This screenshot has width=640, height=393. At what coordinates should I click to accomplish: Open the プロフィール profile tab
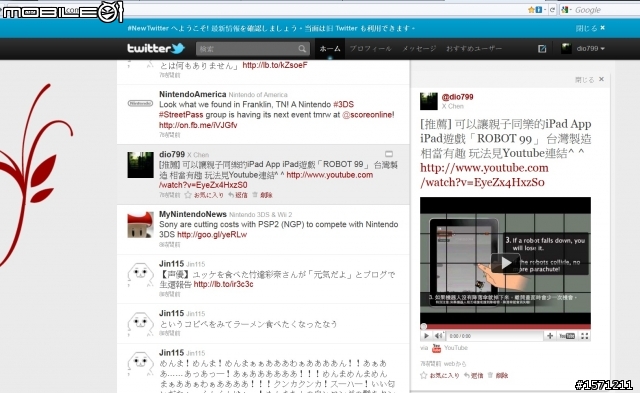point(371,49)
